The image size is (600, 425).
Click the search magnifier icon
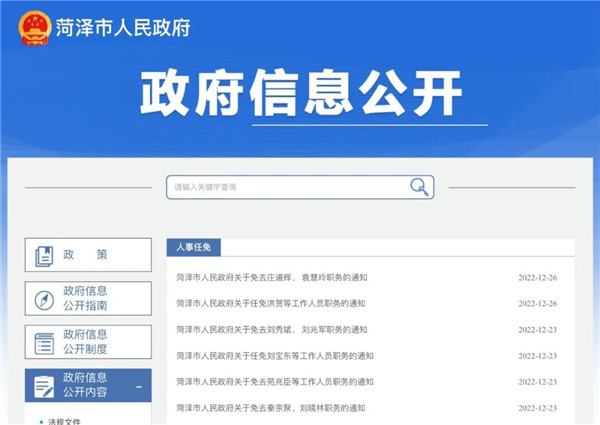pyautogui.click(x=419, y=187)
